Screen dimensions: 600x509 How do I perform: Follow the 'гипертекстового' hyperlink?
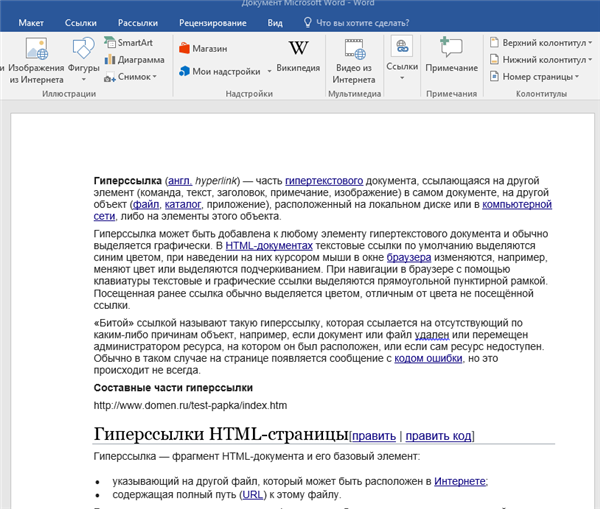point(324,181)
